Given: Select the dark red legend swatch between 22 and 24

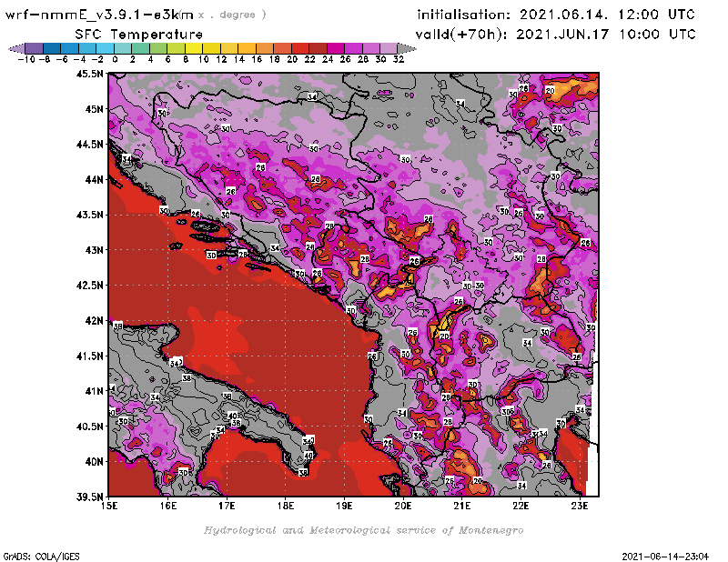Looking at the screenshot, I should 318,48.
